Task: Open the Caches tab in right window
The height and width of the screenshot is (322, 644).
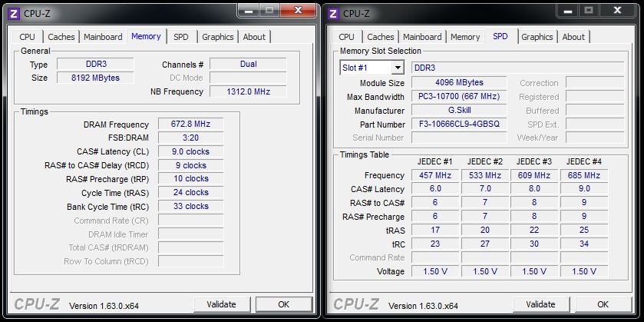Action: (381, 37)
